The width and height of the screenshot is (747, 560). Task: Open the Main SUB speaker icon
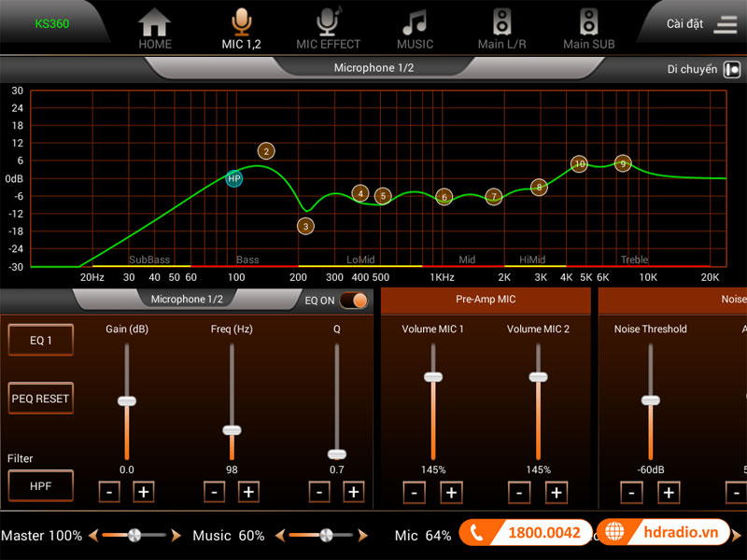click(588, 22)
